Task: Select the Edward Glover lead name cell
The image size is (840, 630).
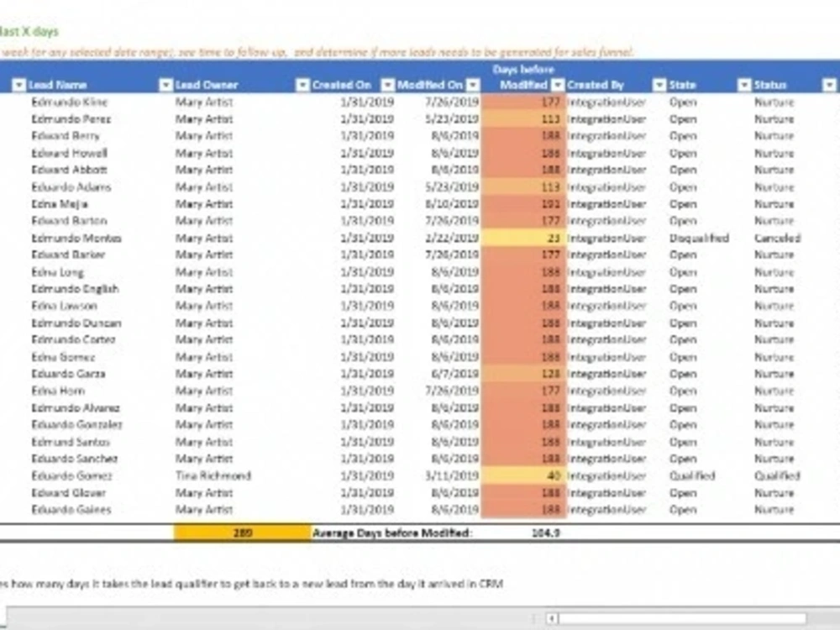Action: coord(68,492)
